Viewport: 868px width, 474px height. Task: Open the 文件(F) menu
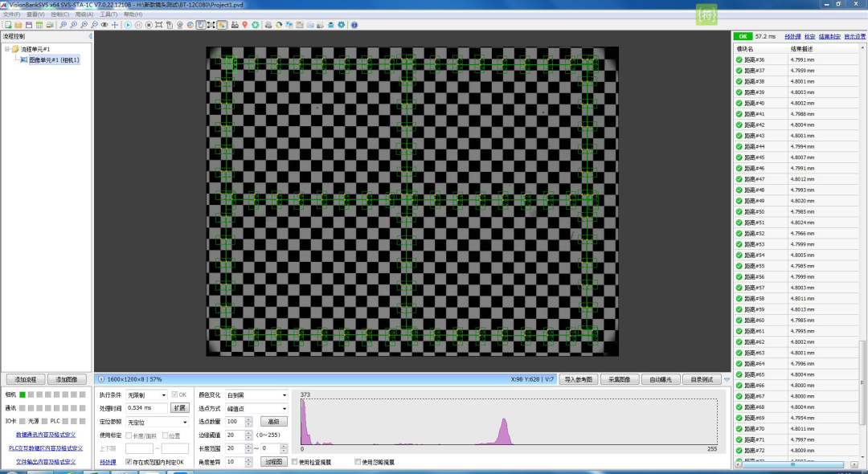click(11, 14)
